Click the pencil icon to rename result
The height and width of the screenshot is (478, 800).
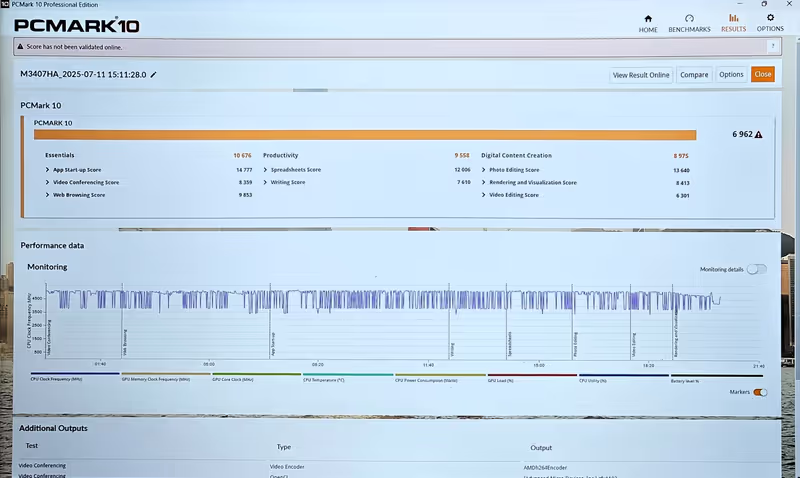tap(153, 75)
